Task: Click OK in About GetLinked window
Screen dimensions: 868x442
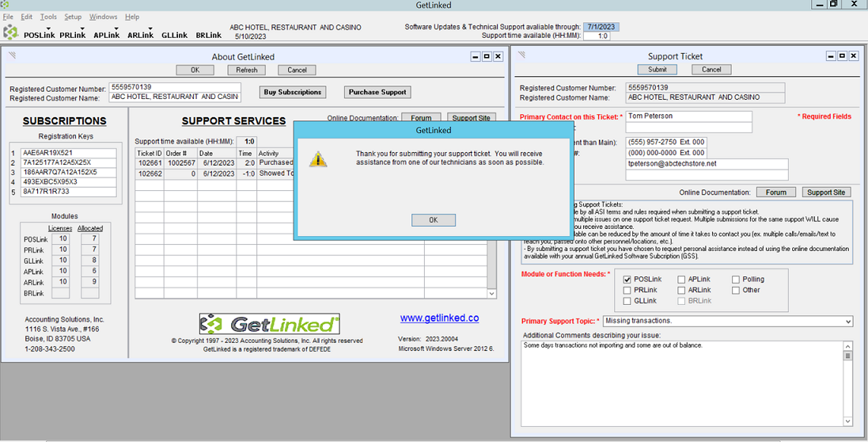Action: coord(195,70)
